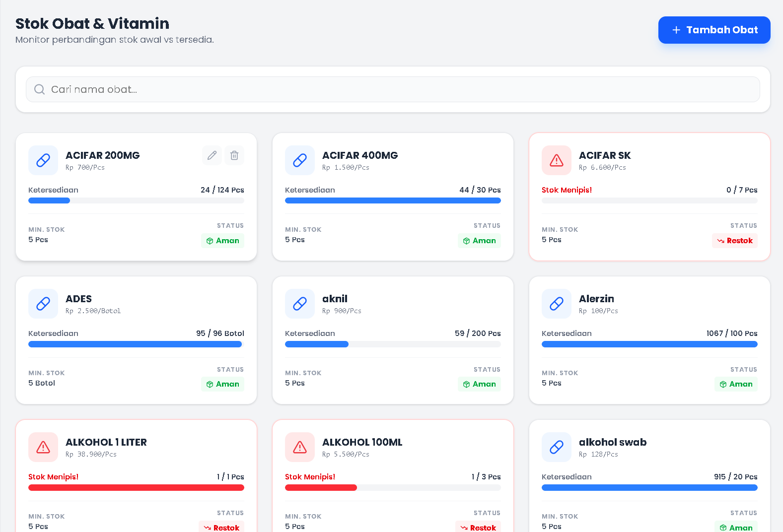Screen dimensions: 783x532
Task: Click the Stok Menipis! label on ACIFAR SK
Action: [567, 190]
